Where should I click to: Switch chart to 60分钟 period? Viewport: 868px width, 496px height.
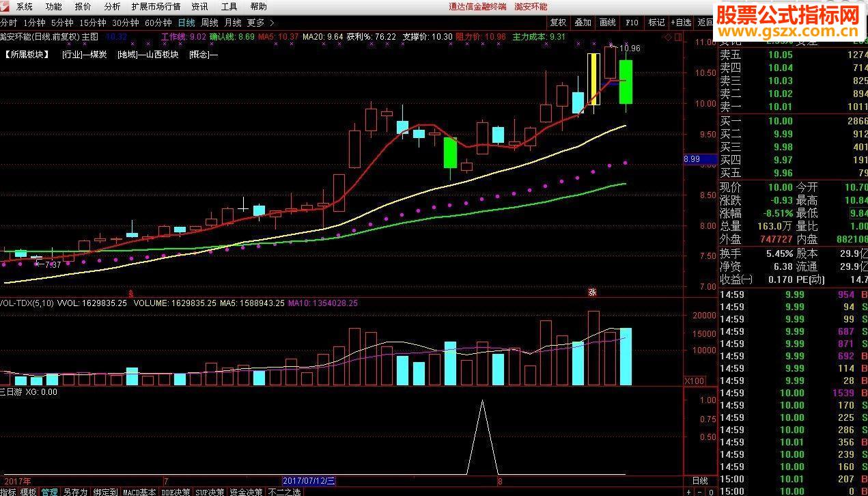tap(158, 23)
